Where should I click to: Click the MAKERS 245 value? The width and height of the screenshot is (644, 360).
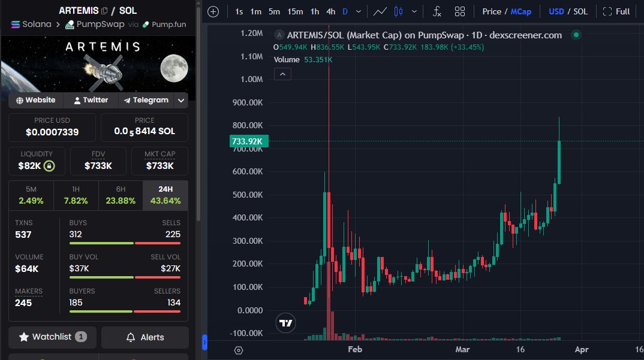(x=23, y=303)
